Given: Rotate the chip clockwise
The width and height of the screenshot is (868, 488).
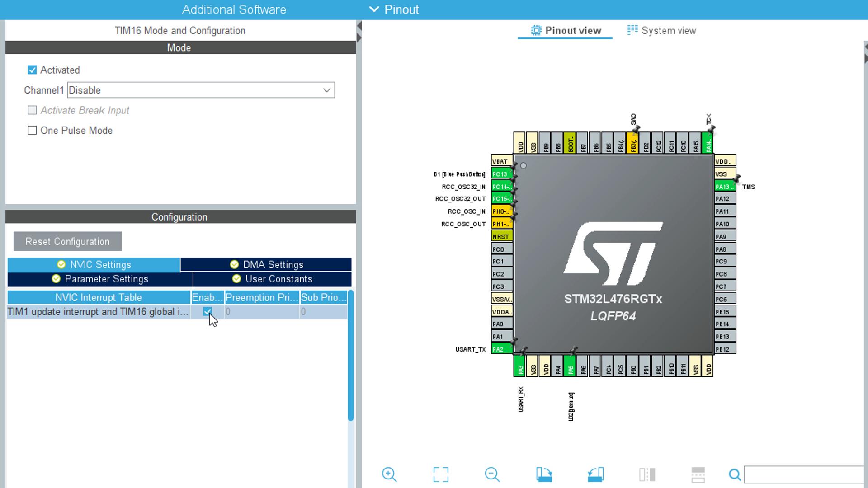Looking at the screenshot, I should tap(544, 474).
